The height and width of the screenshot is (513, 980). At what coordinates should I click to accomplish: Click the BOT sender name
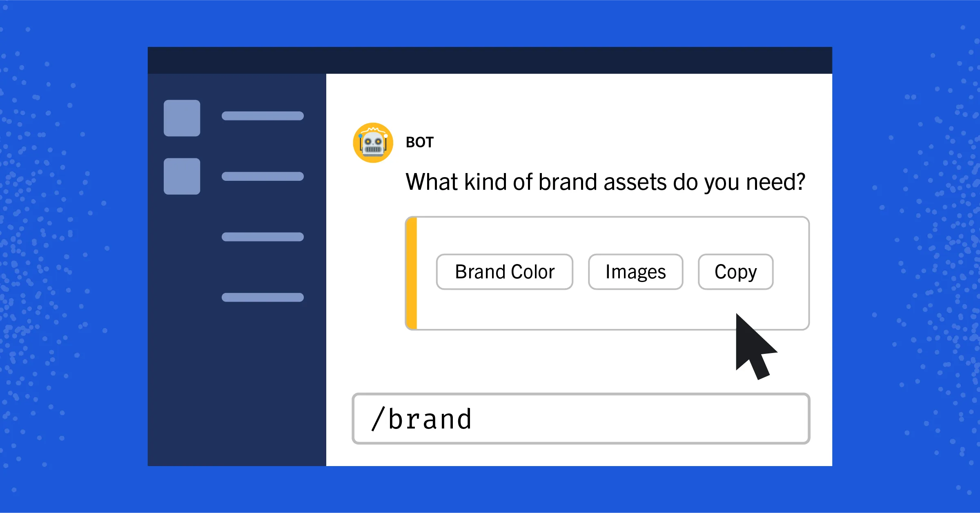(x=419, y=142)
